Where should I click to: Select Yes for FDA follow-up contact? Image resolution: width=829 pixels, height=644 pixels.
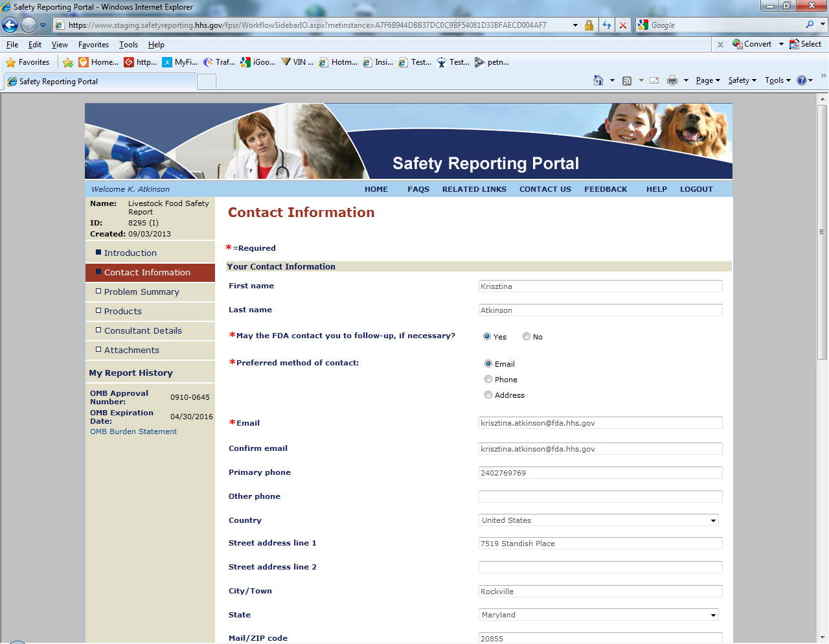coord(487,336)
